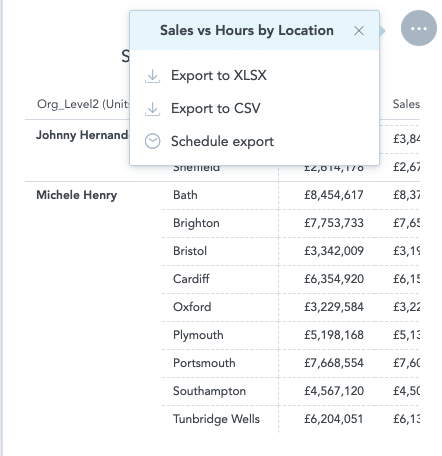The height and width of the screenshot is (456, 442).
Task: Click the Southampton location cell
Action: click(x=209, y=391)
